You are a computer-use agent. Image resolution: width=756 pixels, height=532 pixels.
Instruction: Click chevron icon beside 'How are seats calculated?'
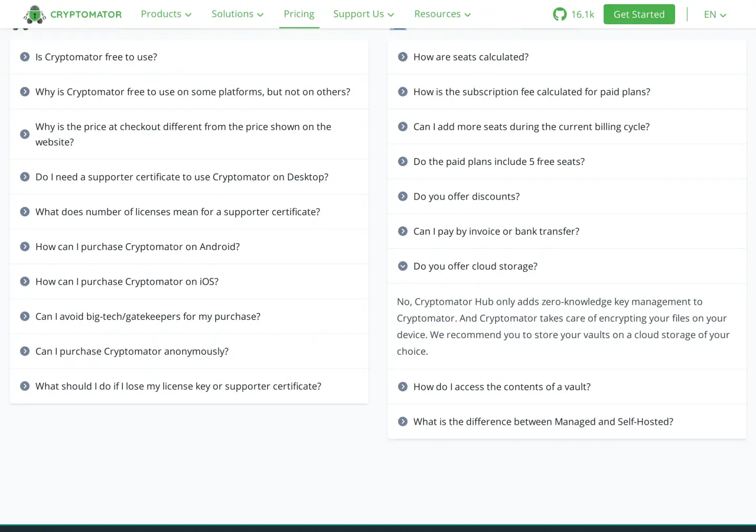(403, 57)
